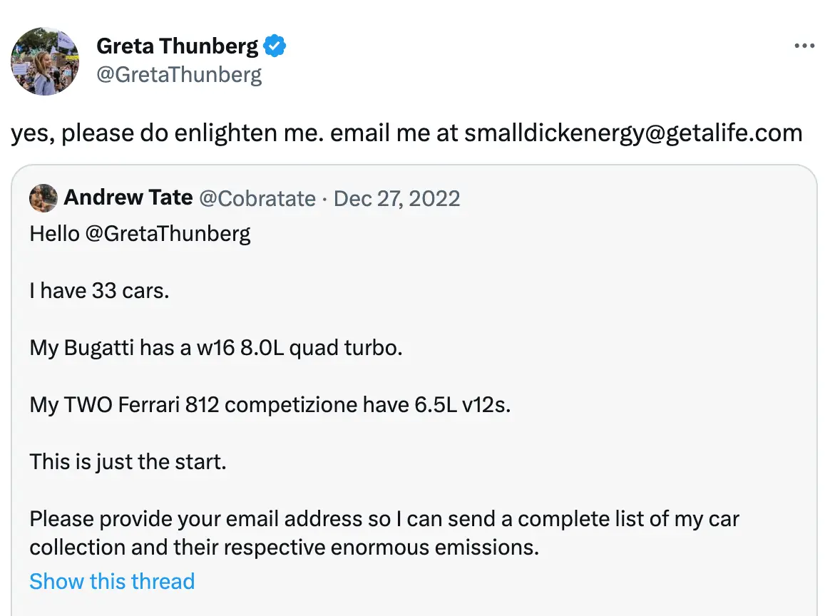The height and width of the screenshot is (616, 840).
Task: Click the @GretaThunberg mention after Hello
Action: pos(168,234)
